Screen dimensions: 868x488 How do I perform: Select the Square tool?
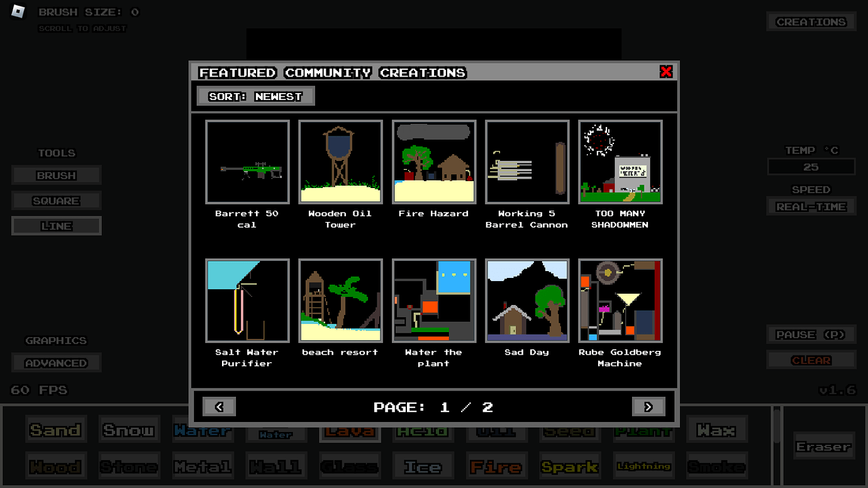click(56, 200)
